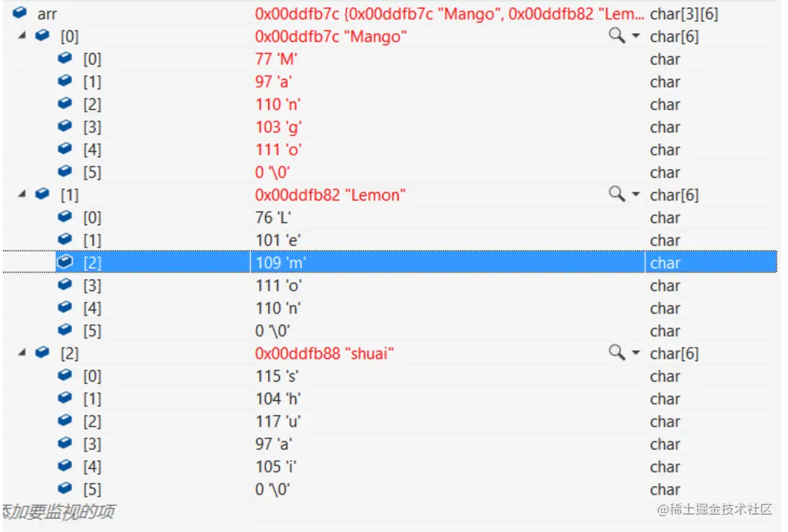The width and height of the screenshot is (788, 532).
Task: Select value 0 '\0' under Lemon
Action: [x=272, y=331]
